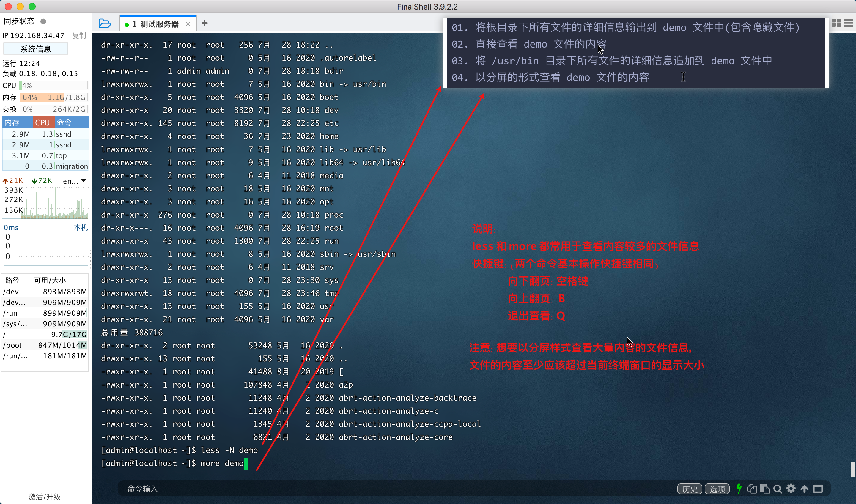Viewport: 856px width, 504px height.
Task: Click the green lightning quick command icon
Action: [x=739, y=489]
